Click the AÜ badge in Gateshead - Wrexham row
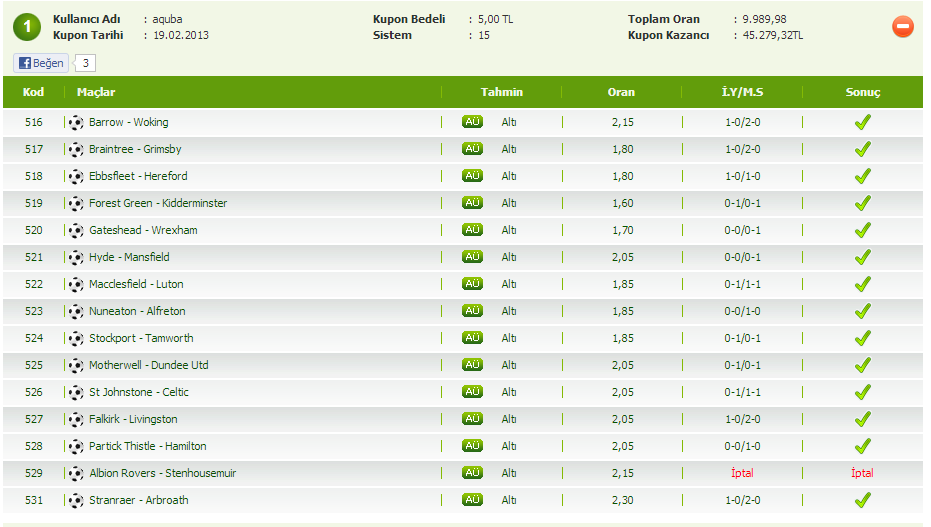This screenshot has height=527, width=931. point(472,230)
